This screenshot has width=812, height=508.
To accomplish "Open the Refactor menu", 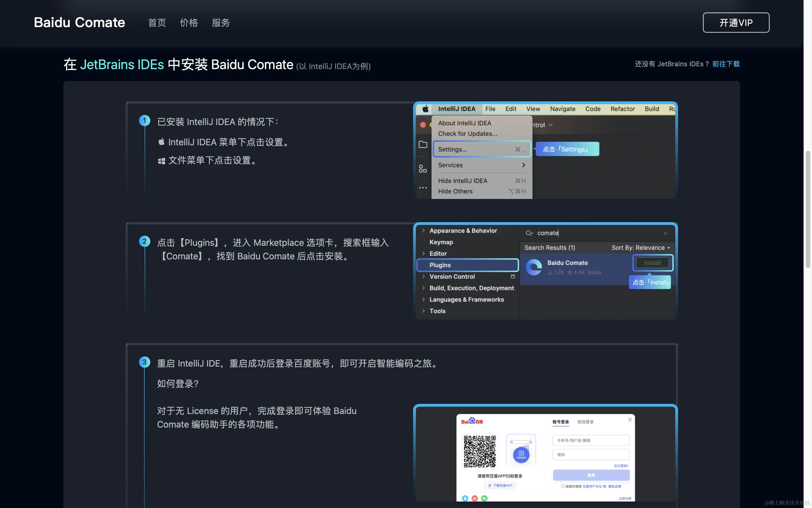I will tap(623, 109).
